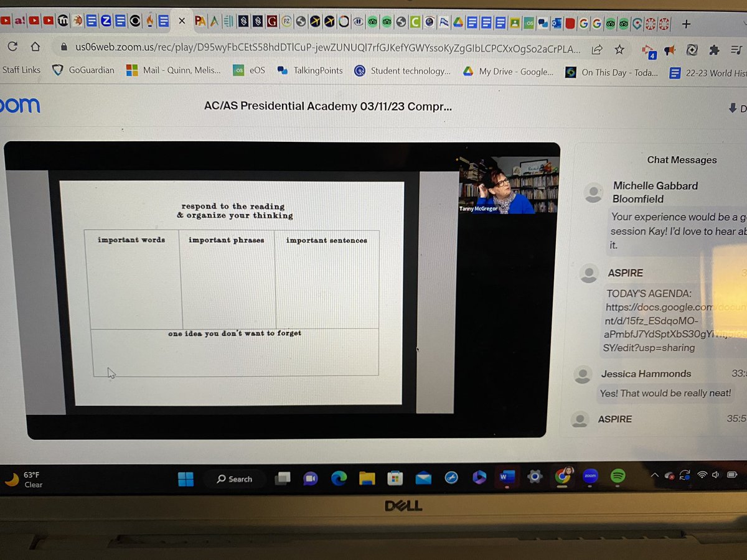Open the Chrome extensions puzzle menu
The image size is (747, 560).
pos(713,49)
